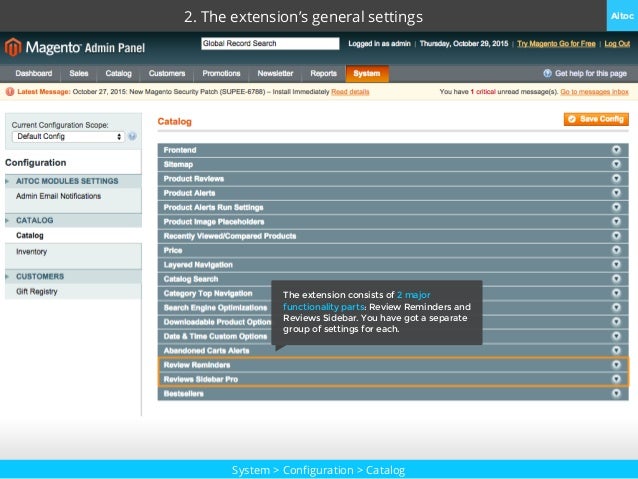Click the Magento logo icon
Viewport: 638px width, 479px height.
pos(13,47)
